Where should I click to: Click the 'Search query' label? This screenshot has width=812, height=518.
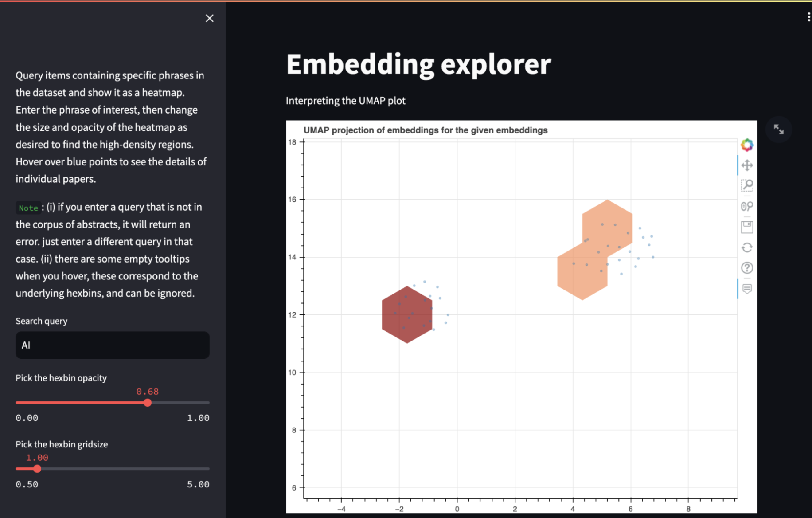42,321
